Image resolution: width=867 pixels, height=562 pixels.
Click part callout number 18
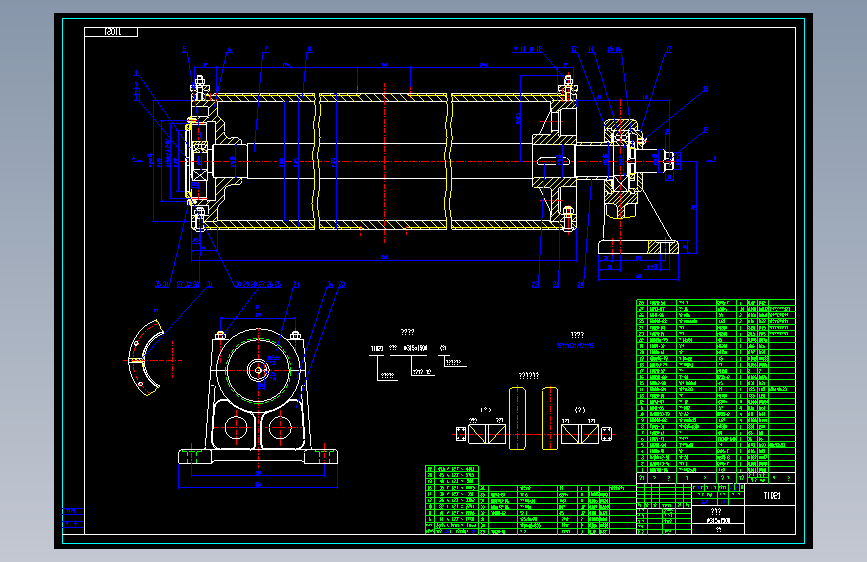[706, 89]
